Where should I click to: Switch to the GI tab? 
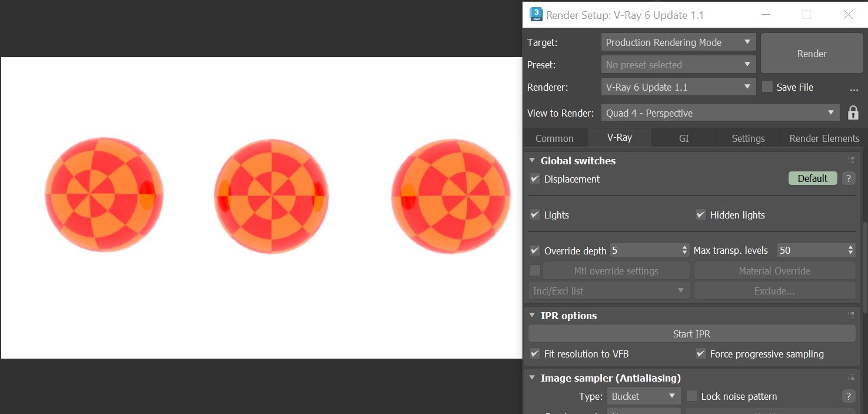(x=683, y=138)
